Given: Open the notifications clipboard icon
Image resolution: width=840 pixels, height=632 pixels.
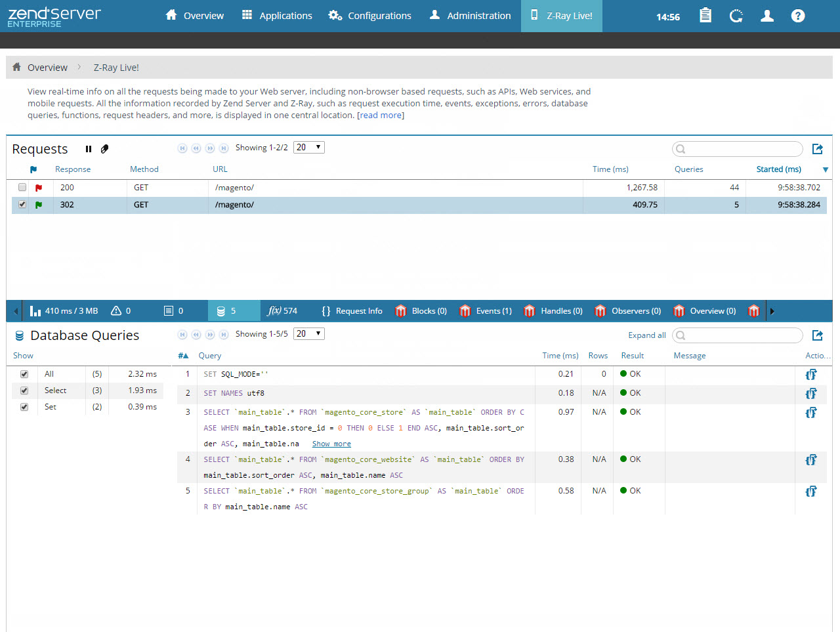Looking at the screenshot, I should (705, 16).
